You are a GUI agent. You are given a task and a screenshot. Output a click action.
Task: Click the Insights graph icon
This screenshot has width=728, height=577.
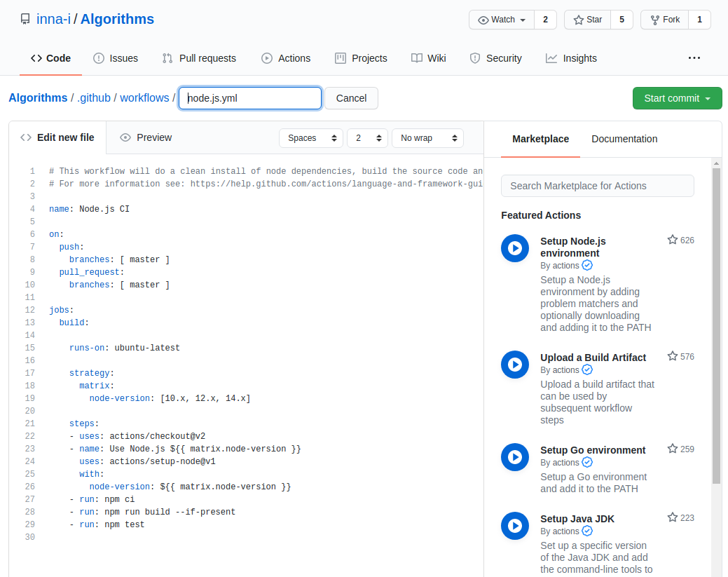coord(551,58)
